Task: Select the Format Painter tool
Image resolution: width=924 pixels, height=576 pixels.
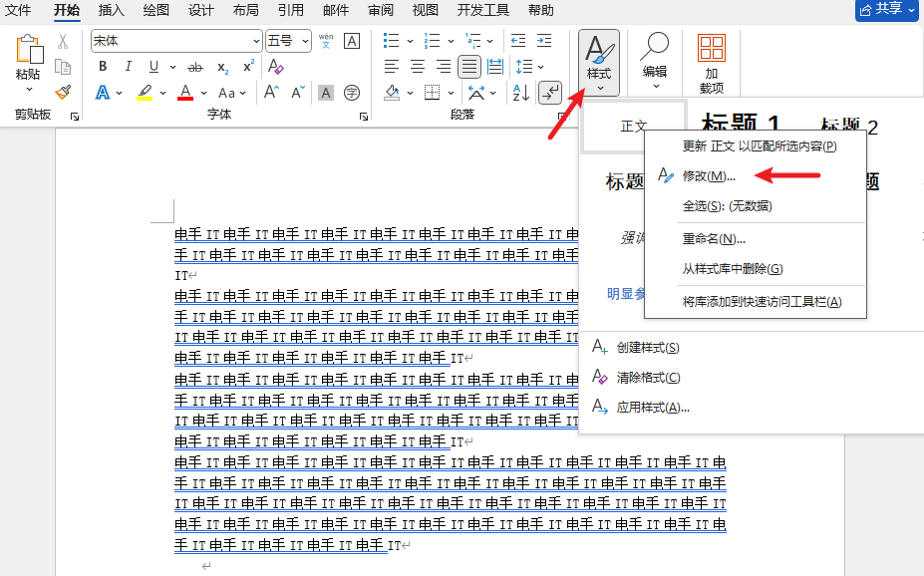Action: click(x=62, y=93)
